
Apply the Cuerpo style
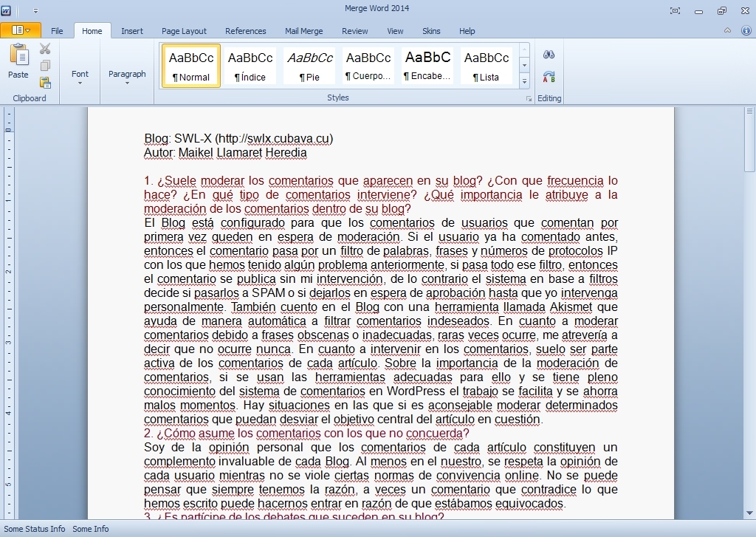[368, 66]
